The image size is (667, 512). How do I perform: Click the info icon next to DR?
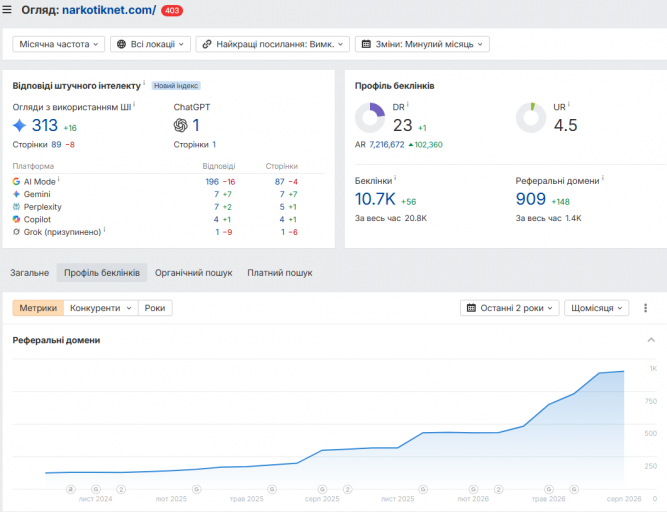[408, 104]
